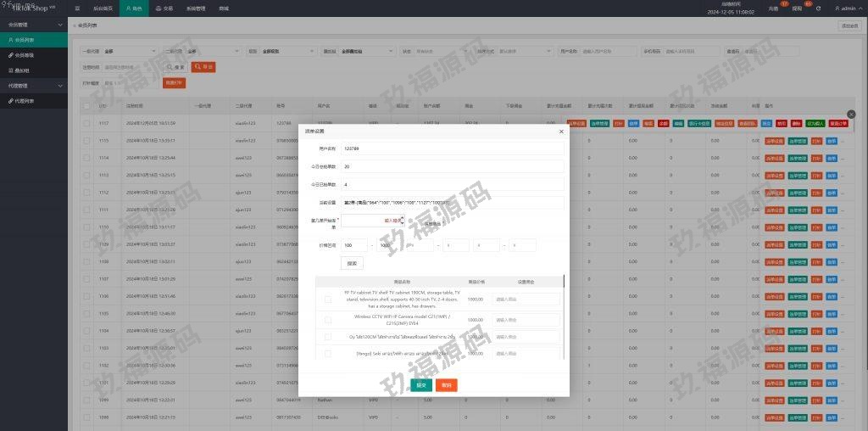Click the orange export button with magnifier icon

[203, 66]
